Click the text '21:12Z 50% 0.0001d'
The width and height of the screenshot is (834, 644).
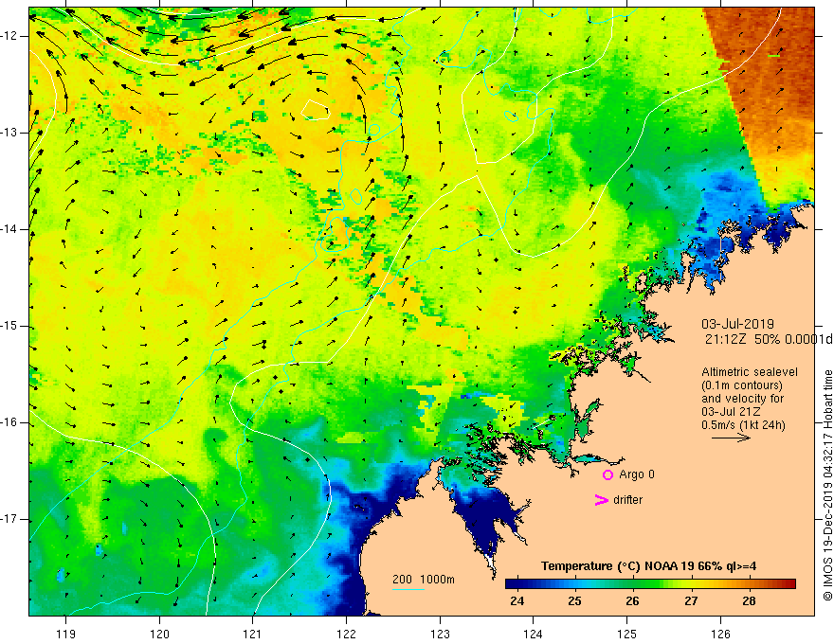pos(769,340)
